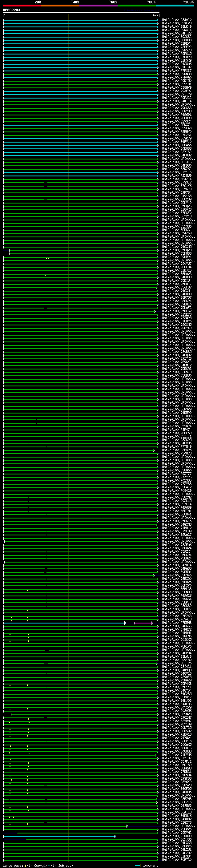This screenshot has height=868, width=197.
Task: Open hit UniRef100_P49691
Action: [177, 115]
